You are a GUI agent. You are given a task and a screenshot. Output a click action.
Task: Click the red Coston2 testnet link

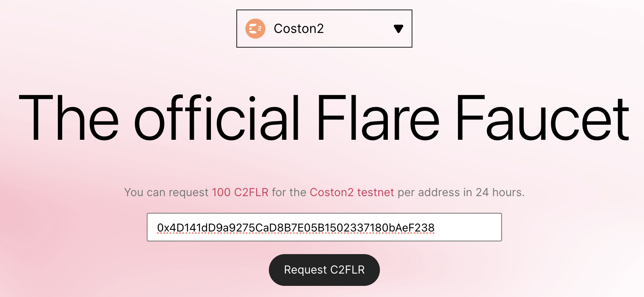tap(352, 193)
